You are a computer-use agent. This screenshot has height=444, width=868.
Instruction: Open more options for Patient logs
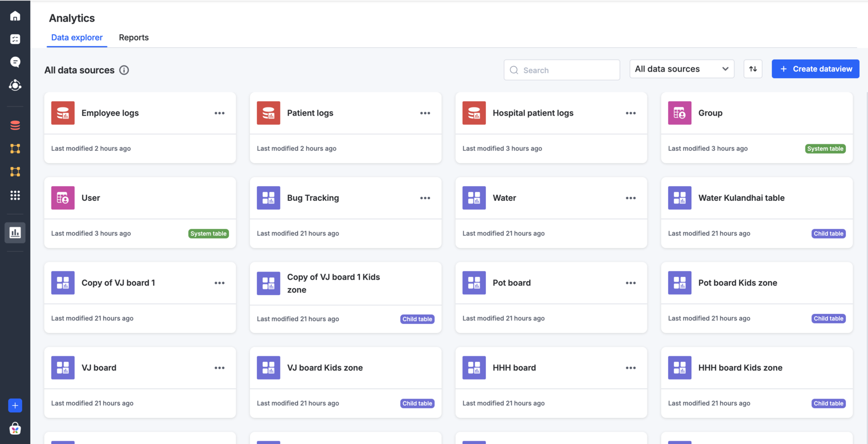(425, 113)
